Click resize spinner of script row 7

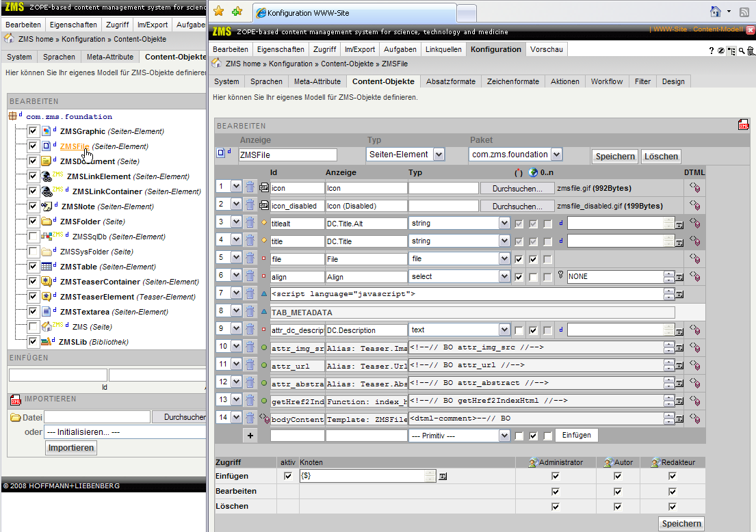668,294
